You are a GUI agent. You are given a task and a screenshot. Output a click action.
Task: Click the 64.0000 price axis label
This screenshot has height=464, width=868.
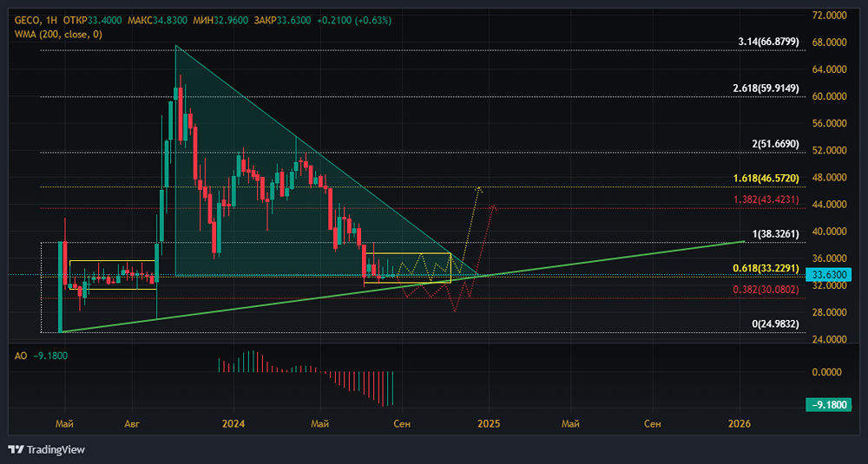point(827,69)
